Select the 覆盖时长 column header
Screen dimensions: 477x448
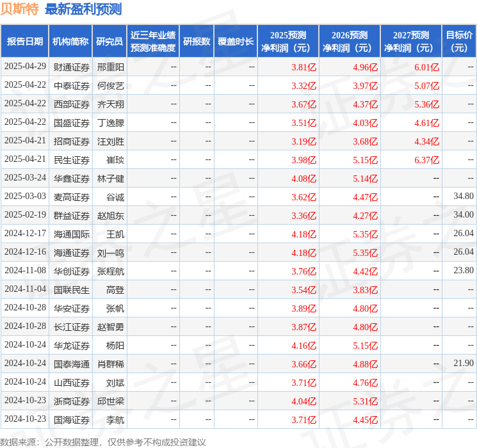pos(236,42)
